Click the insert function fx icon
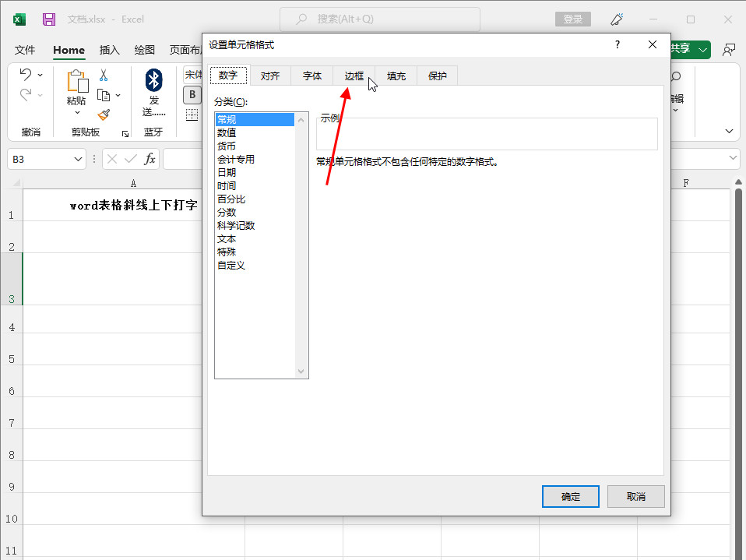The image size is (746, 560). 150,159
